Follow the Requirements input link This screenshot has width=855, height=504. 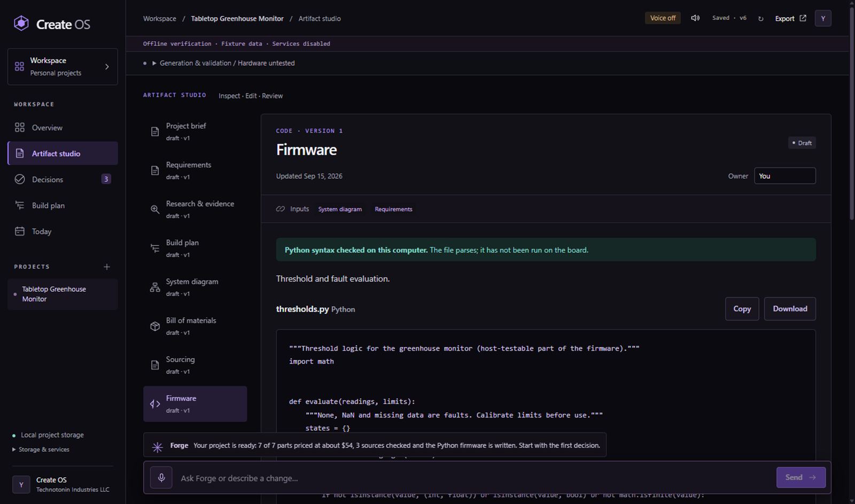pyautogui.click(x=393, y=209)
